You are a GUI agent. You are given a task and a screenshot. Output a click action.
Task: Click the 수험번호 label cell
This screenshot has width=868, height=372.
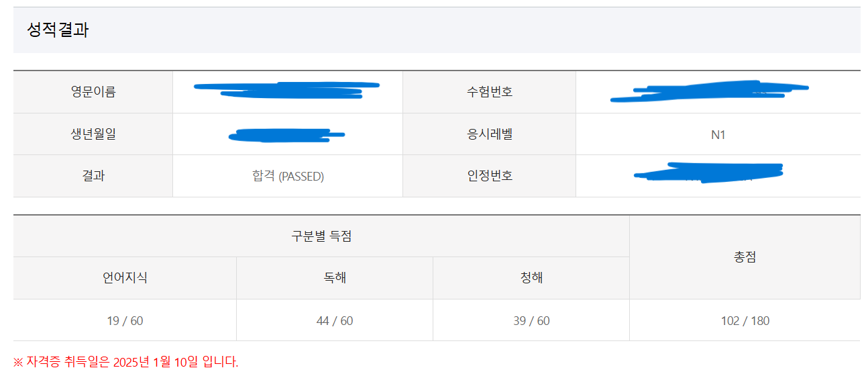[x=489, y=92]
